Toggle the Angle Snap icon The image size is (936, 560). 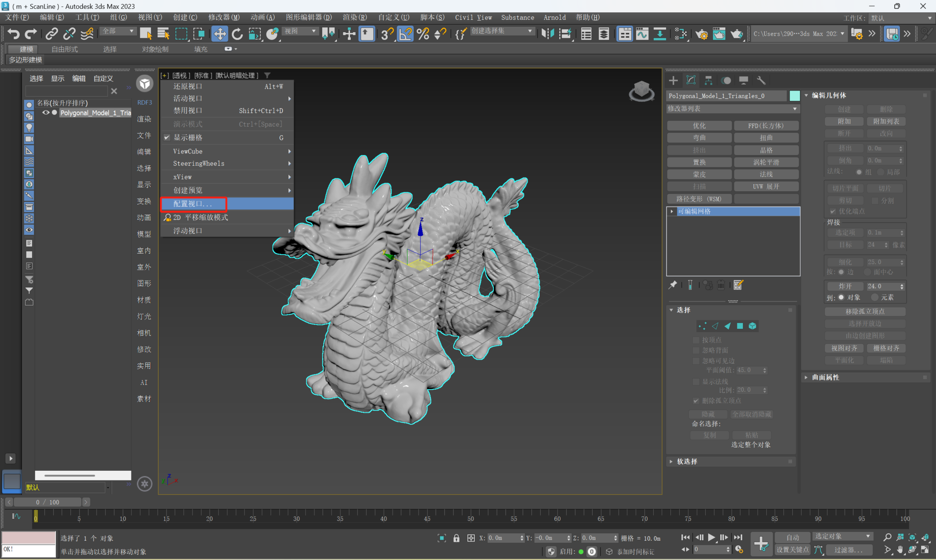[405, 34]
